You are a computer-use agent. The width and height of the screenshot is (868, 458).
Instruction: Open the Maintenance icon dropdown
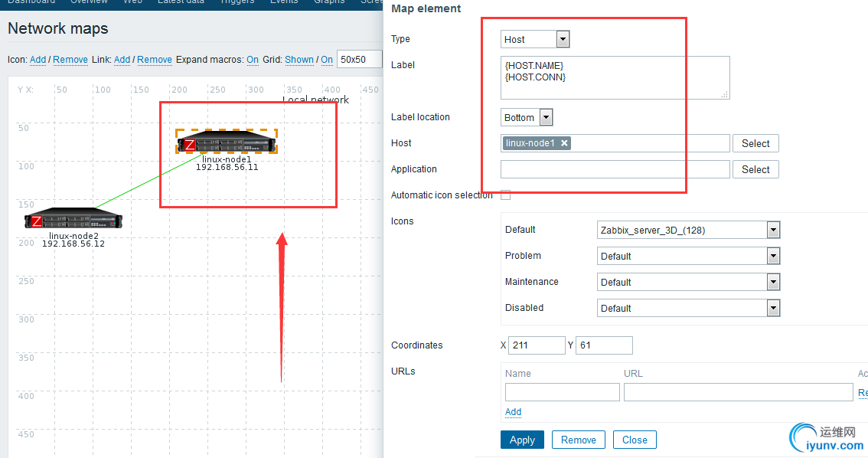(x=688, y=282)
